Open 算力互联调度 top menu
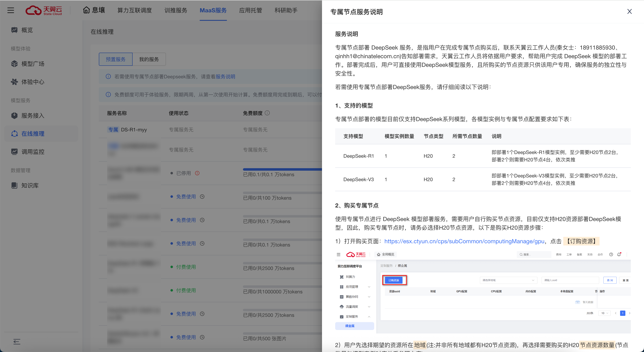644x352 pixels. pyautogui.click(x=134, y=10)
